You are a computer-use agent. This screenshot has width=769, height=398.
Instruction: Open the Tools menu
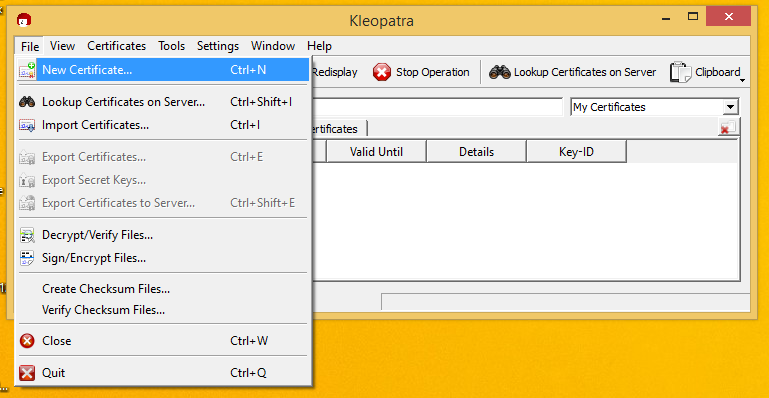click(x=171, y=46)
